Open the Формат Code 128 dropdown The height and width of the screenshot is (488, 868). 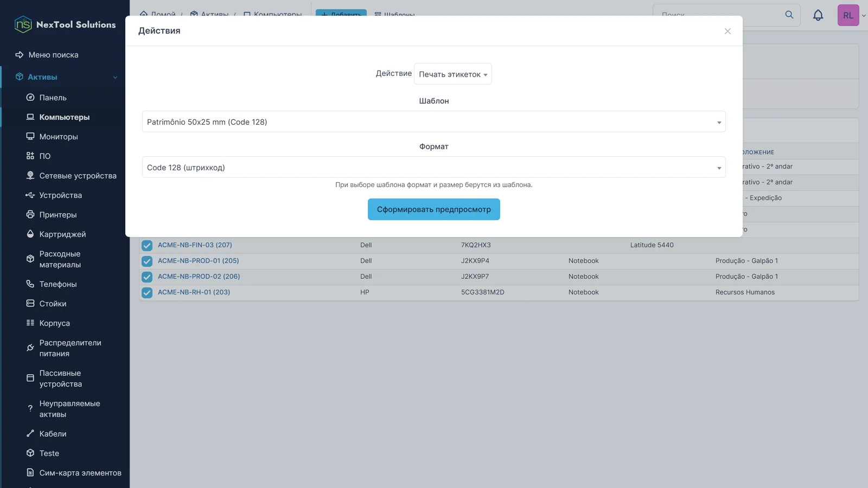pos(434,168)
